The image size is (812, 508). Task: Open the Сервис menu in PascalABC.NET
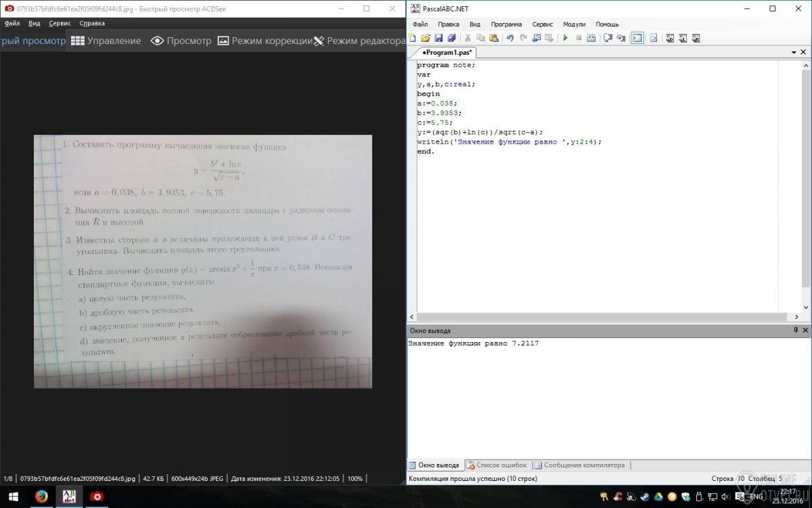pyautogui.click(x=543, y=24)
